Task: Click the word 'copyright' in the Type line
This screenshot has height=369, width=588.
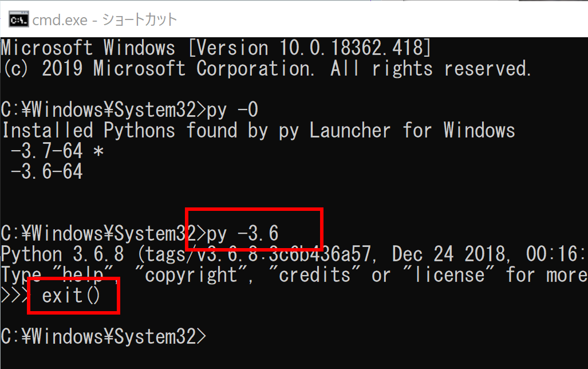Action: tap(191, 275)
